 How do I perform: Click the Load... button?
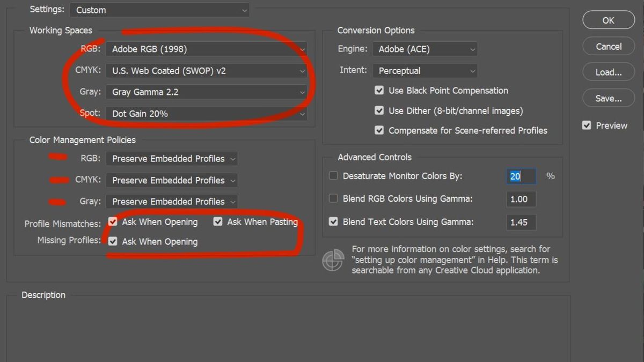[x=608, y=72]
